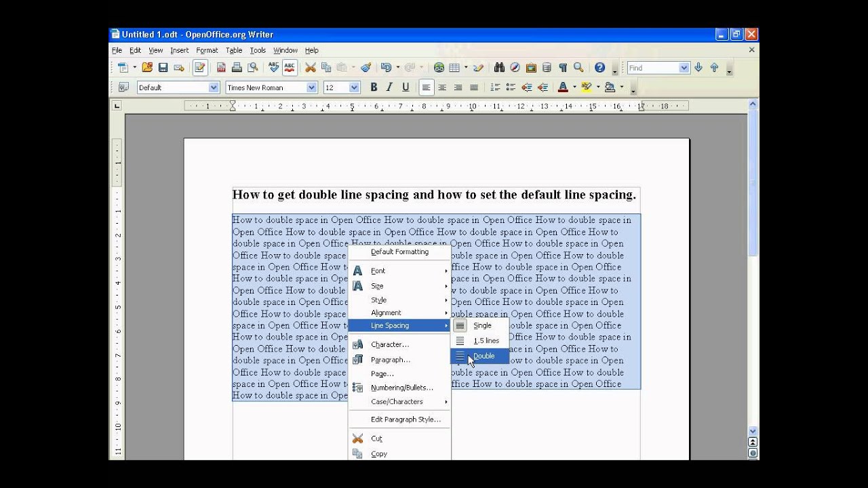The image size is (868, 488).
Task: Select 1.5 lines spacing
Action: [480, 341]
